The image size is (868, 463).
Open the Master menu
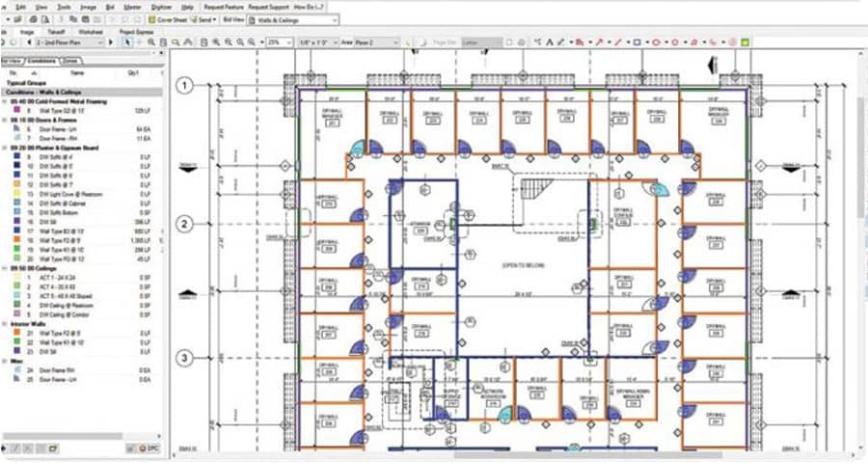132,7
